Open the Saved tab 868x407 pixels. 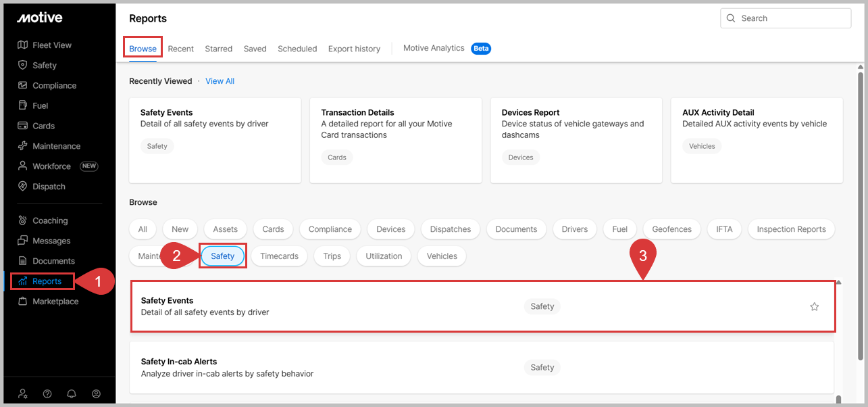(x=255, y=49)
